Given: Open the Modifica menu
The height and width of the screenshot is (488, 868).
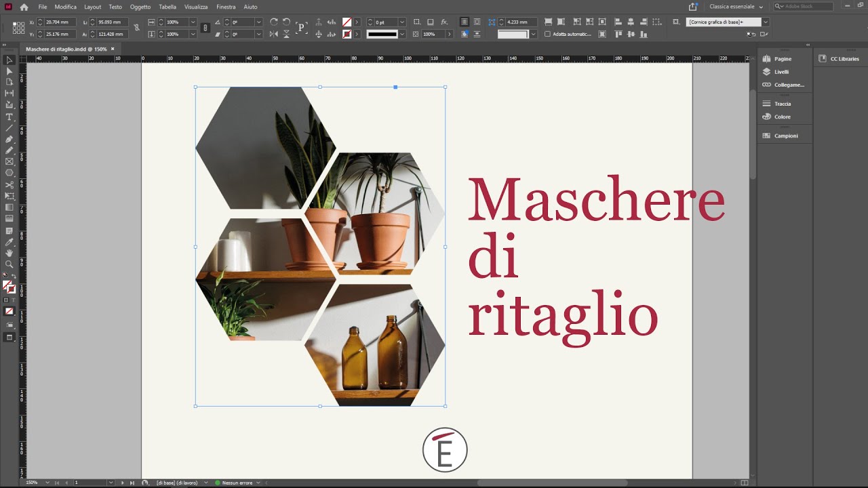Looking at the screenshot, I should coord(66,7).
